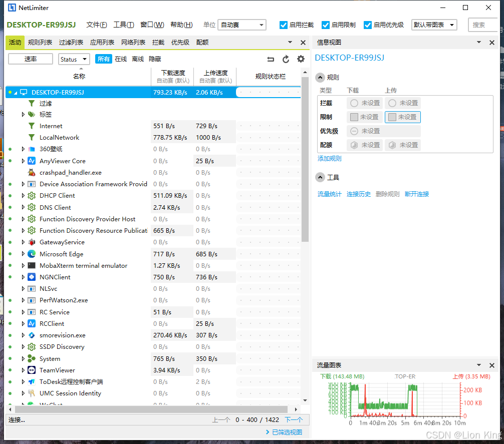Open the 工具(T) menu

pyautogui.click(x=123, y=25)
